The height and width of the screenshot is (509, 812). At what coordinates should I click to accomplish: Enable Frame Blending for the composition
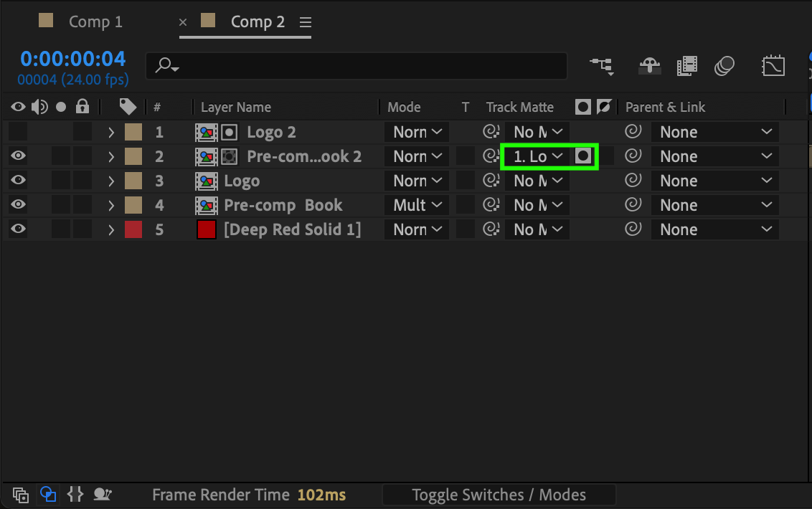click(686, 66)
